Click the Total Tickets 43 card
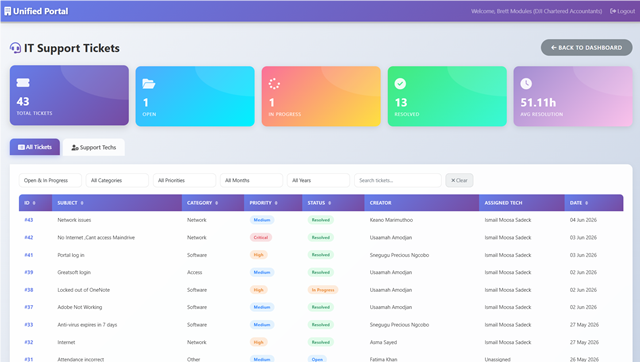This screenshot has width=640, height=362. click(x=69, y=95)
